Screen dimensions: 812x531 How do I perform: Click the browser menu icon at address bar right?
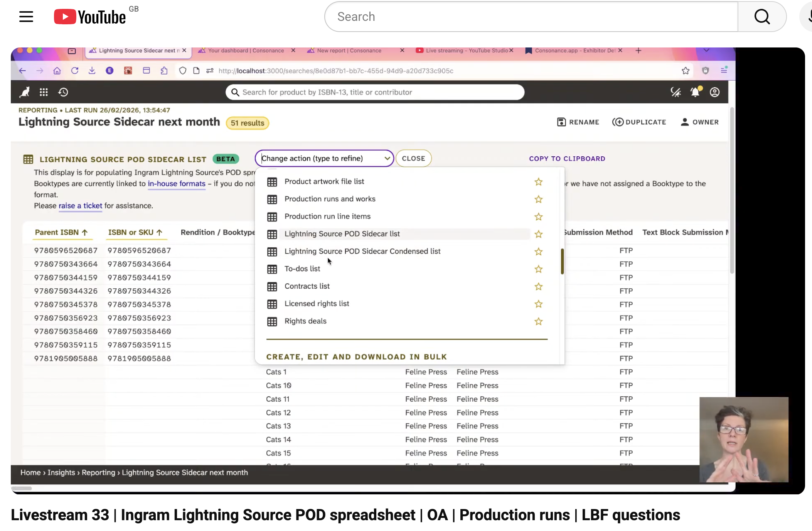pos(724,70)
